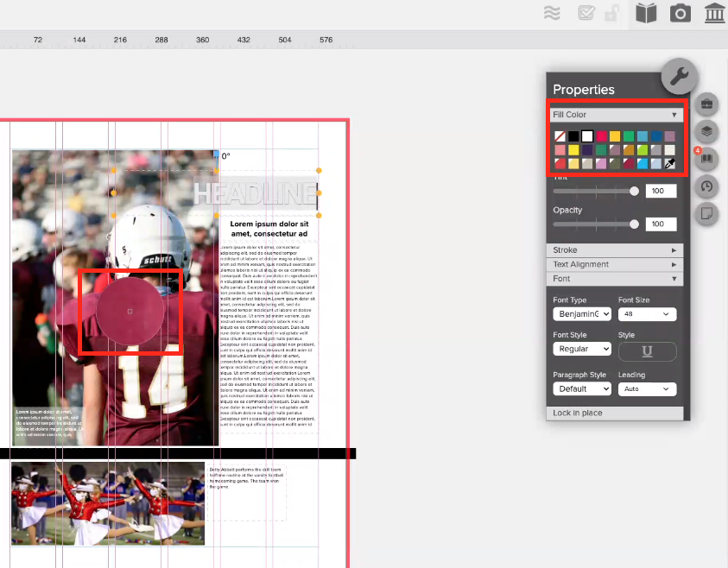Click the book icon with notification badge

(706, 160)
